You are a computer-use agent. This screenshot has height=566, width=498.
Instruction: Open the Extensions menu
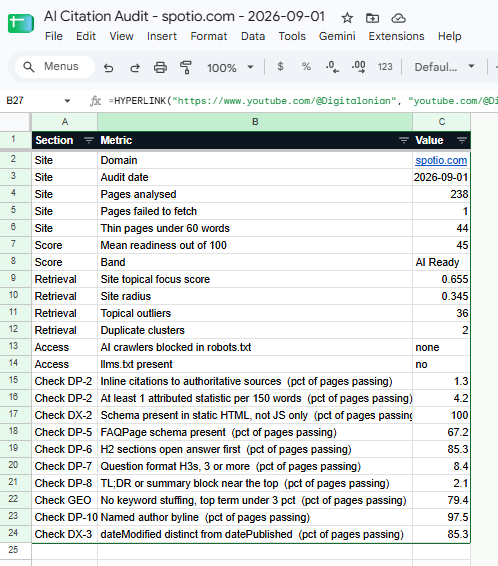pos(396,36)
